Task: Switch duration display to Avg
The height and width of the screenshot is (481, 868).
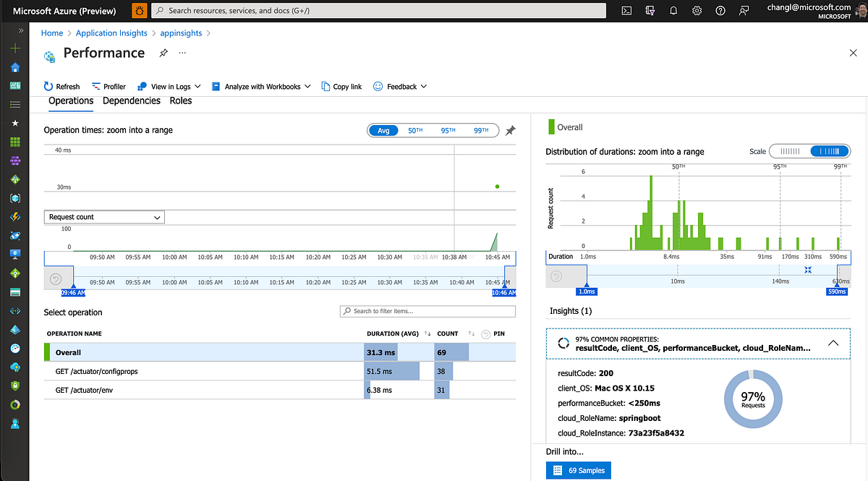Action: [383, 130]
